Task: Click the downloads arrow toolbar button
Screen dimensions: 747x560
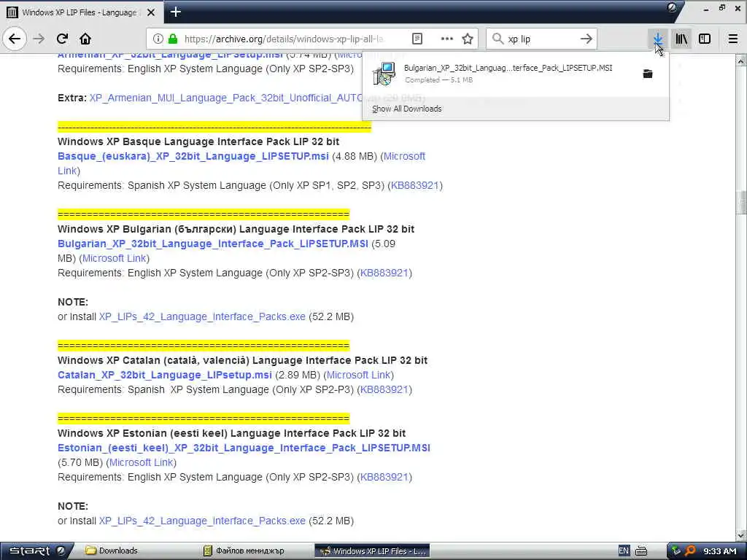Action: [658, 39]
